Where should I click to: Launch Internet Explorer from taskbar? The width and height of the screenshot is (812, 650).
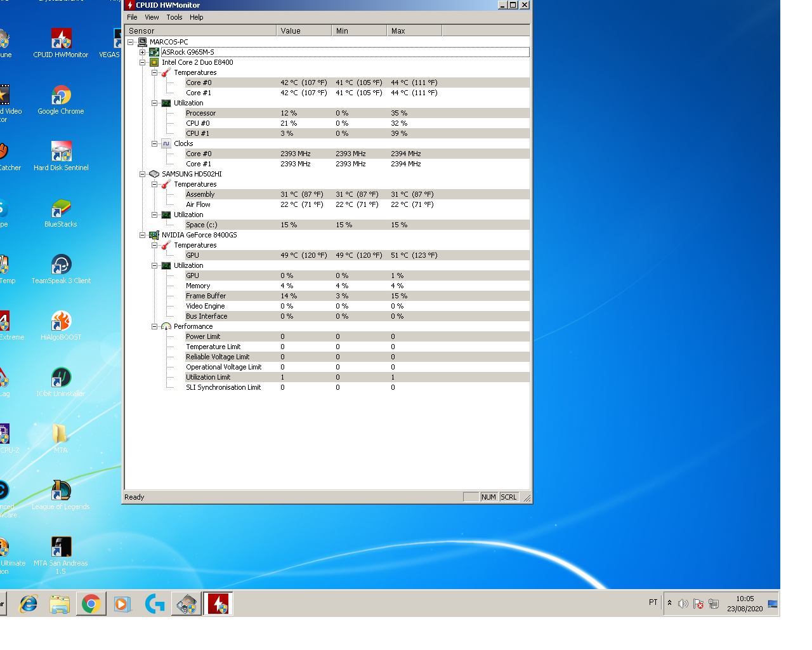[x=29, y=604]
